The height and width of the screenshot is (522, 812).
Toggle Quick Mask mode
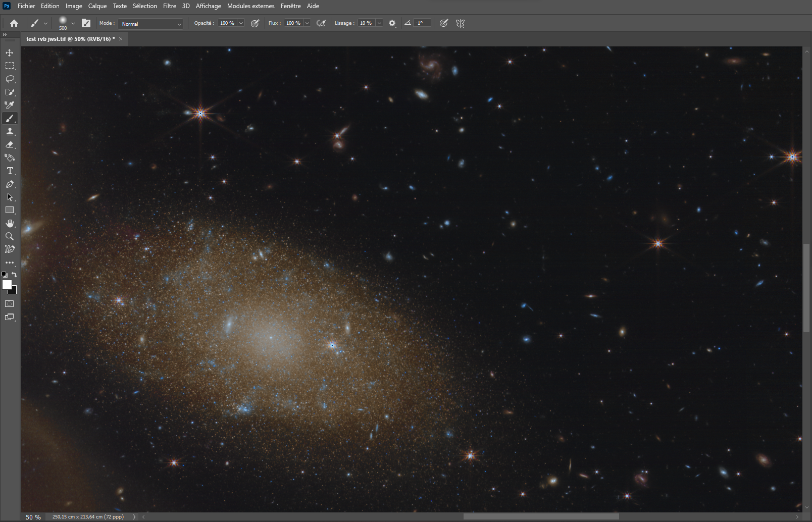[10, 304]
